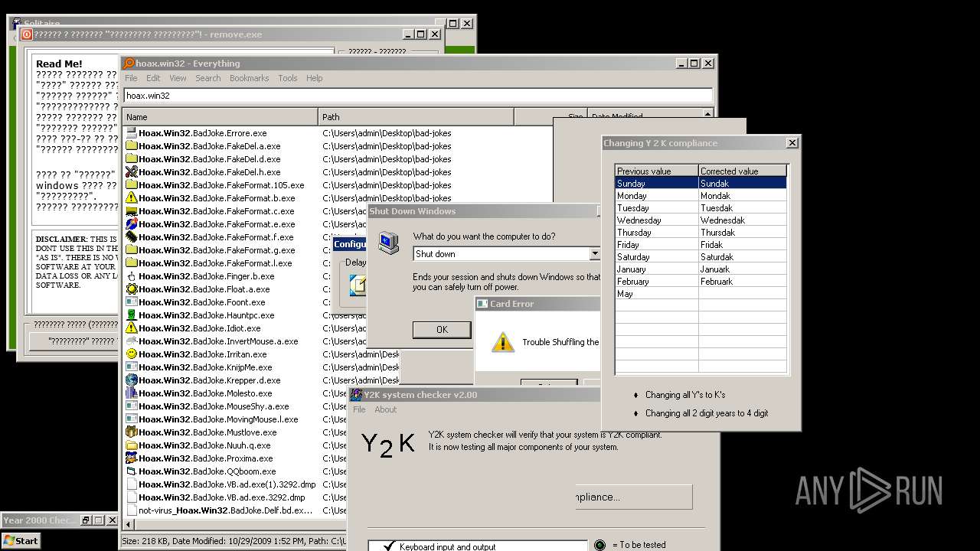This screenshot has height=551, width=980.
Task: Select the FakeDel.h.exe crossed-tools icon
Action: [132, 172]
